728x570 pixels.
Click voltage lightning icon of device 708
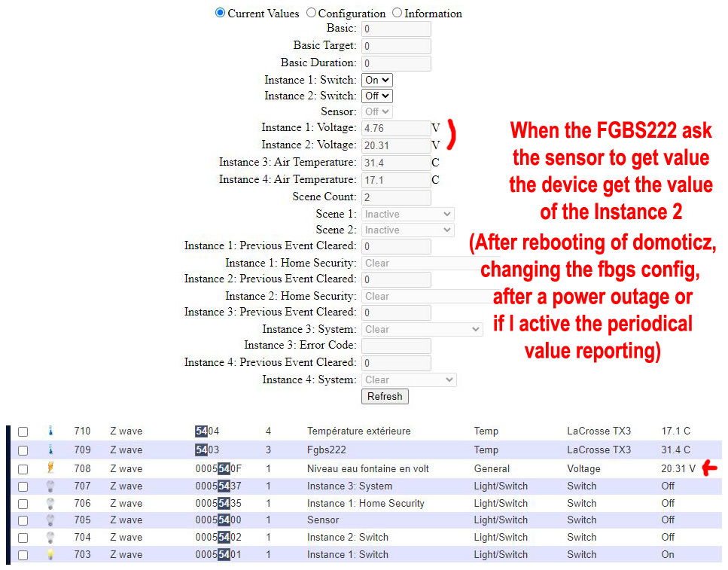tap(50, 468)
